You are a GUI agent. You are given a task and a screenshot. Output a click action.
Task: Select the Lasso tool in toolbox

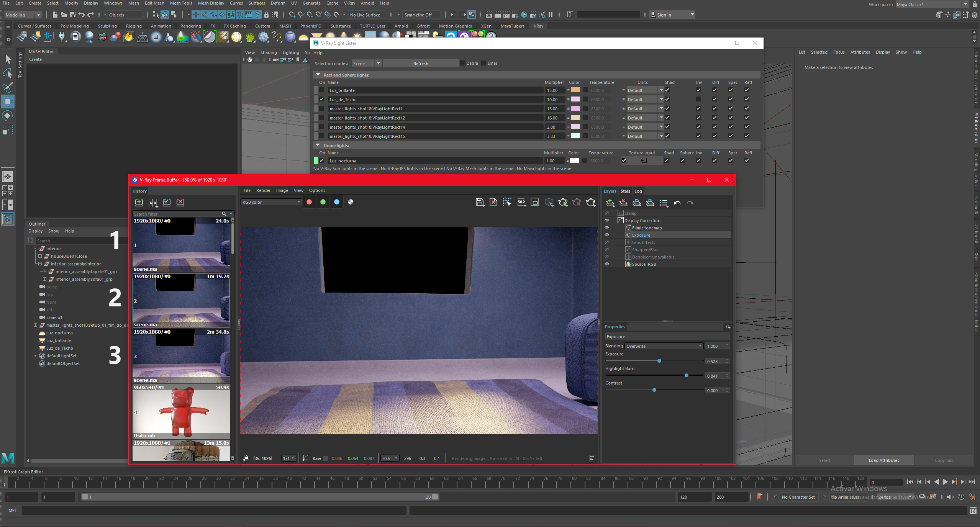click(x=8, y=73)
